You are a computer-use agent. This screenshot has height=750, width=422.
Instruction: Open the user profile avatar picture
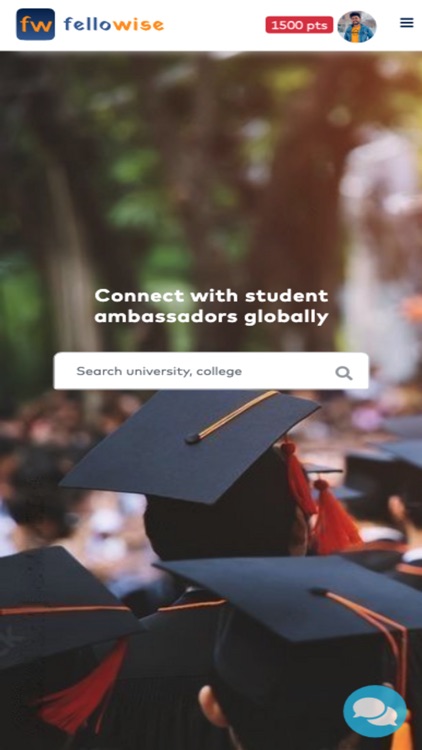pos(357,27)
